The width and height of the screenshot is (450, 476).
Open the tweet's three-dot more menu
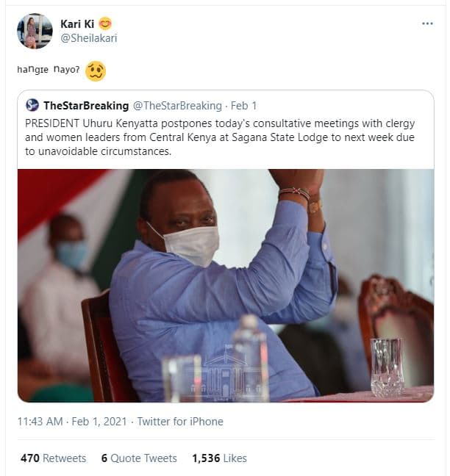pos(427,24)
